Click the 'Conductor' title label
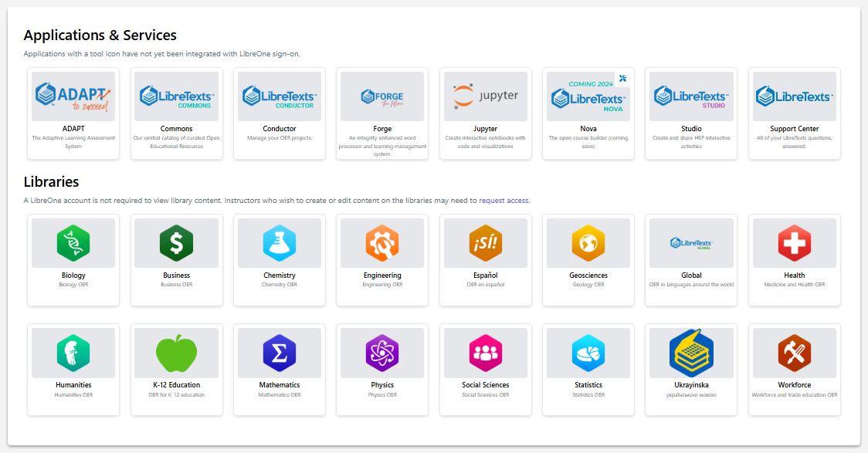The height and width of the screenshot is (453, 868). tap(279, 128)
